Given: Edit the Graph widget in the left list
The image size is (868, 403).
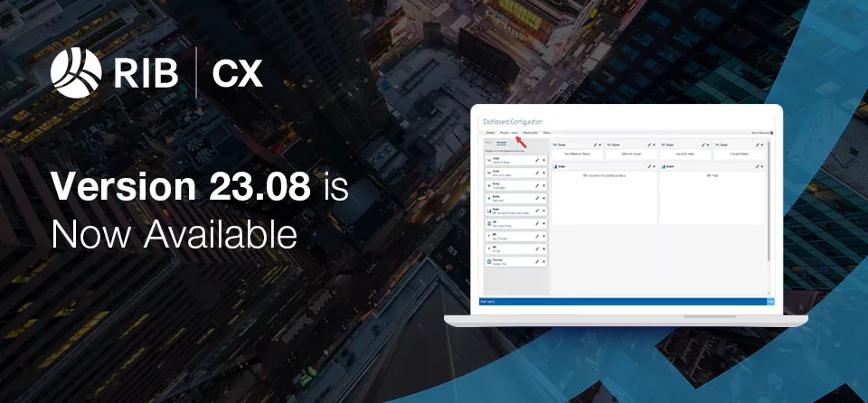Looking at the screenshot, I should [x=537, y=211].
